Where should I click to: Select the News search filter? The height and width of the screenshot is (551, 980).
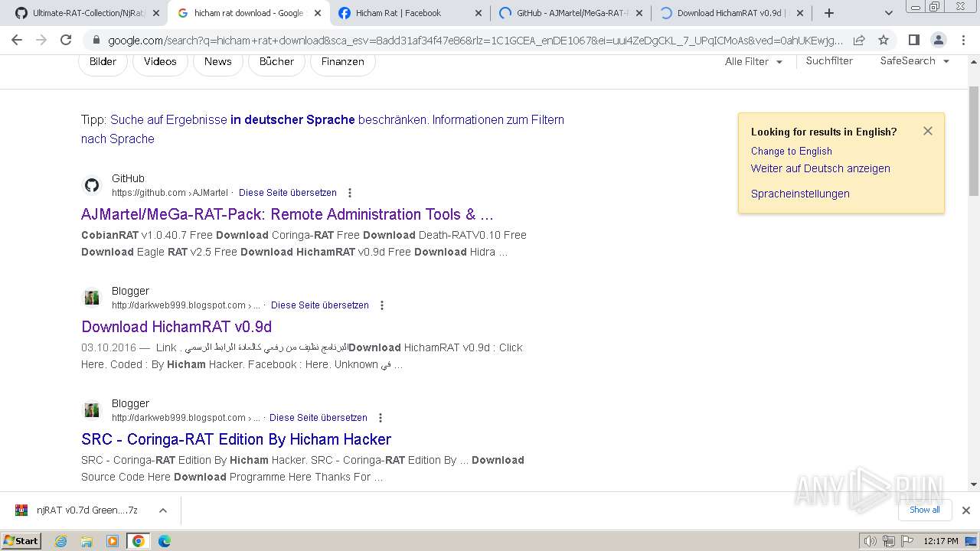217,61
